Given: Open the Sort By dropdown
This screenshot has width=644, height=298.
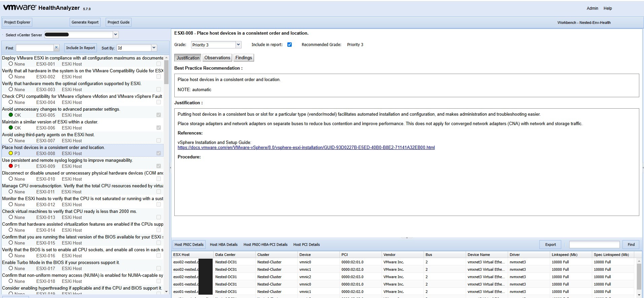Looking at the screenshot, I should [154, 48].
